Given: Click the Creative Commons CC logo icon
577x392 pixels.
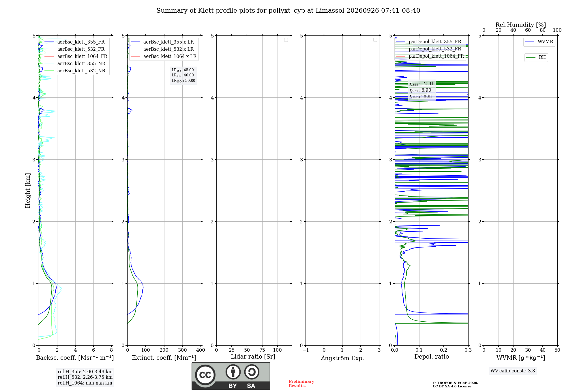Looking at the screenshot, I should pyautogui.click(x=205, y=375).
